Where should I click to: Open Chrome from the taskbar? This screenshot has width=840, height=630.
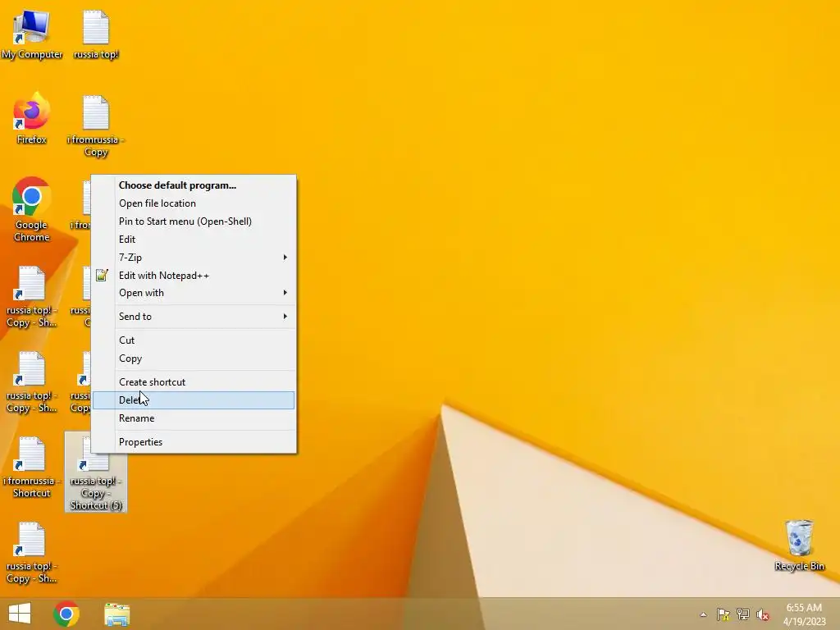tap(66, 614)
